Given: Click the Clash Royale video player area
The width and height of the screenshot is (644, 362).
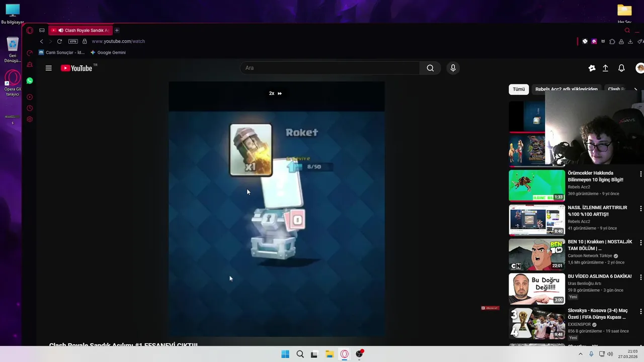Looking at the screenshot, I should tap(276, 209).
